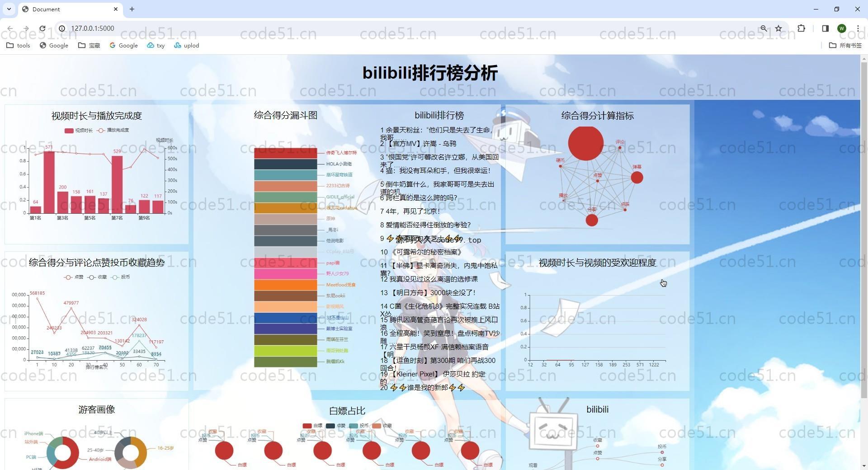Image resolution: width=868 pixels, height=470 pixels.
Task: Click the 571 bar in duration chart
Action: pos(49,182)
